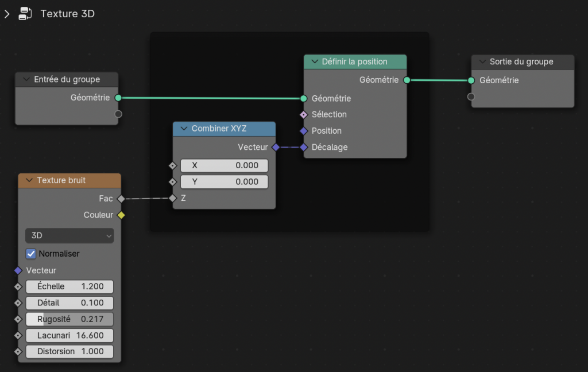Disable the Normaliser checkbox
Screen dimensions: 588x372
(x=31, y=254)
